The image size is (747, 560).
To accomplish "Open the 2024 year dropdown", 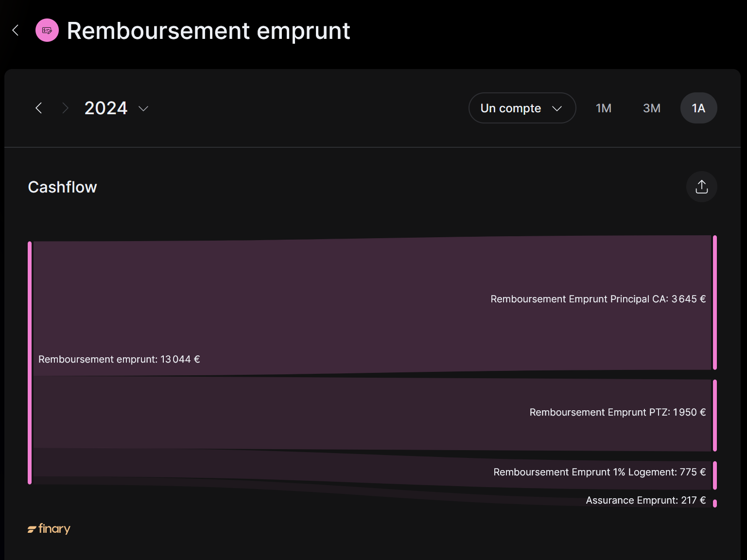I will (117, 108).
